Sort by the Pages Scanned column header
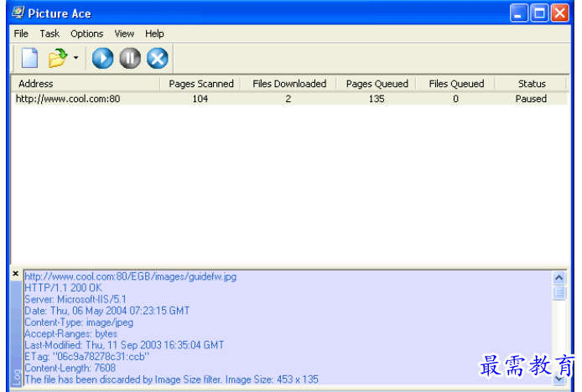The height and width of the screenshot is (392, 582). pos(200,84)
